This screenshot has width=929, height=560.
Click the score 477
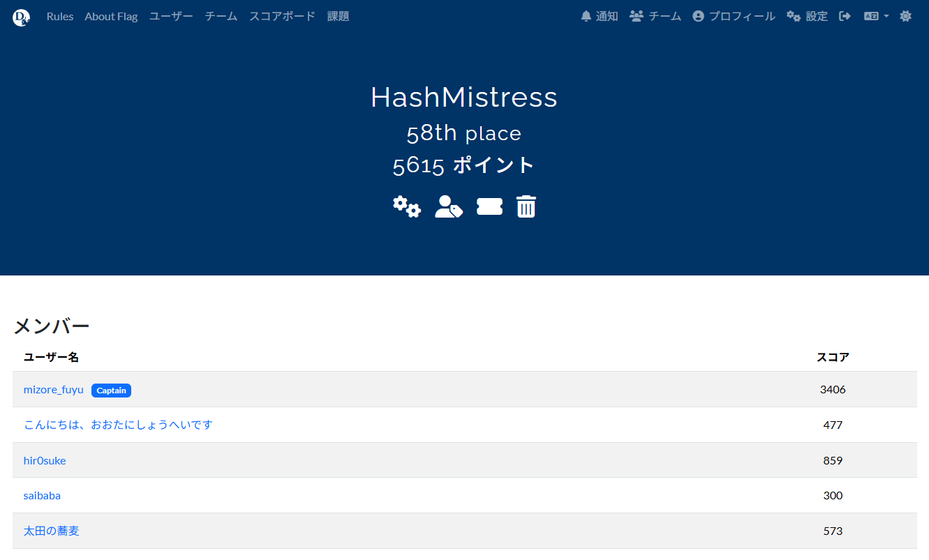[833, 425]
